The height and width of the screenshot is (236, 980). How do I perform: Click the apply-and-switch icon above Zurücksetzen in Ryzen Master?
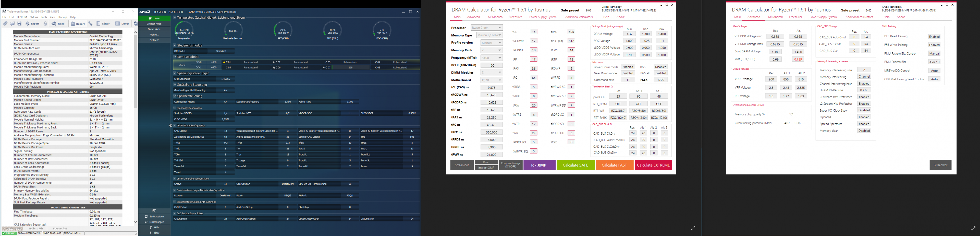tap(154, 211)
